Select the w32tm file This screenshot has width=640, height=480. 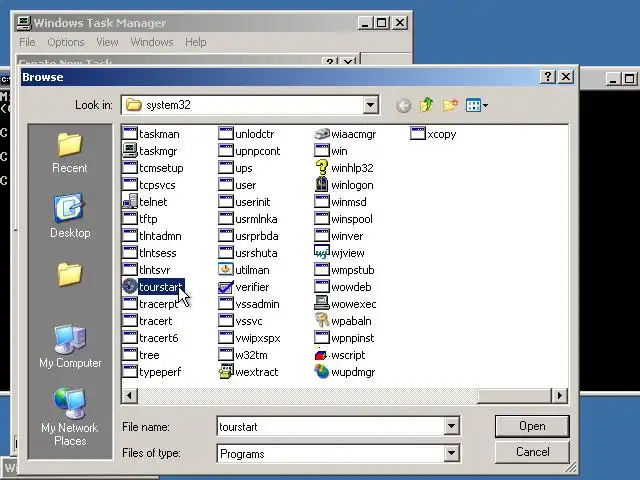[243, 355]
